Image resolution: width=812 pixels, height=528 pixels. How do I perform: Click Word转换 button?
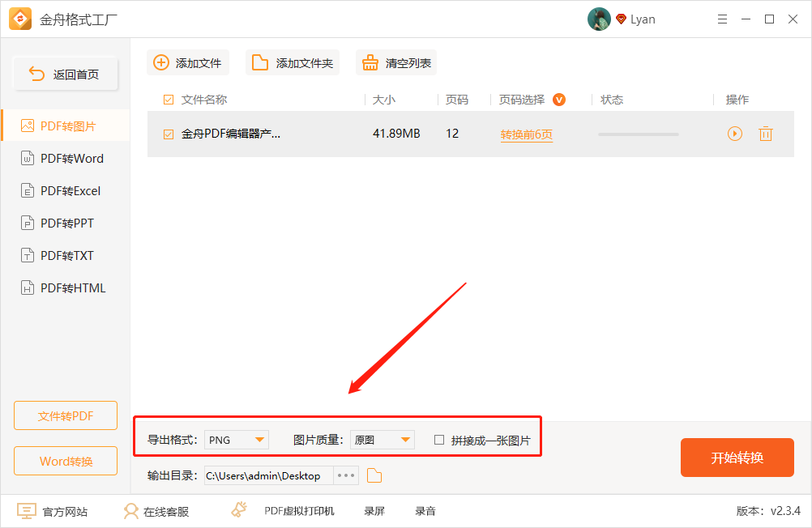pos(66,461)
